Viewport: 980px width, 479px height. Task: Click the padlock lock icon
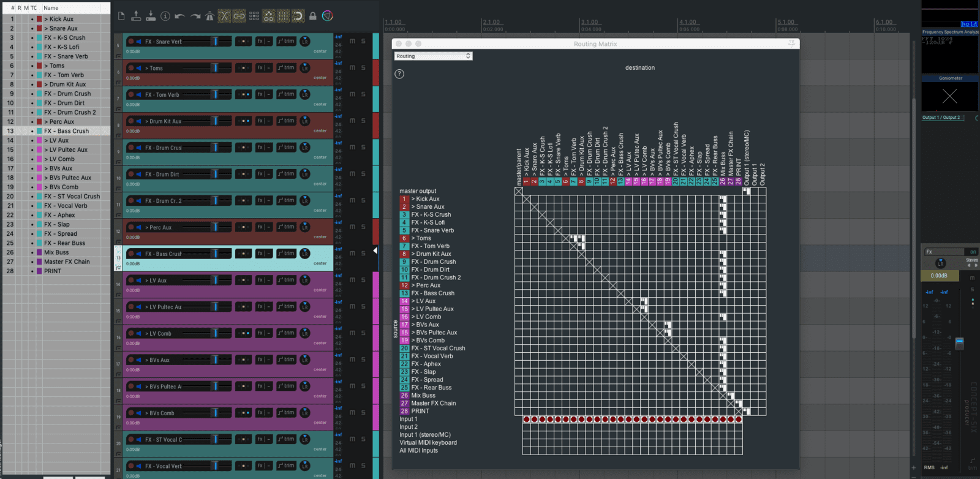click(312, 16)
